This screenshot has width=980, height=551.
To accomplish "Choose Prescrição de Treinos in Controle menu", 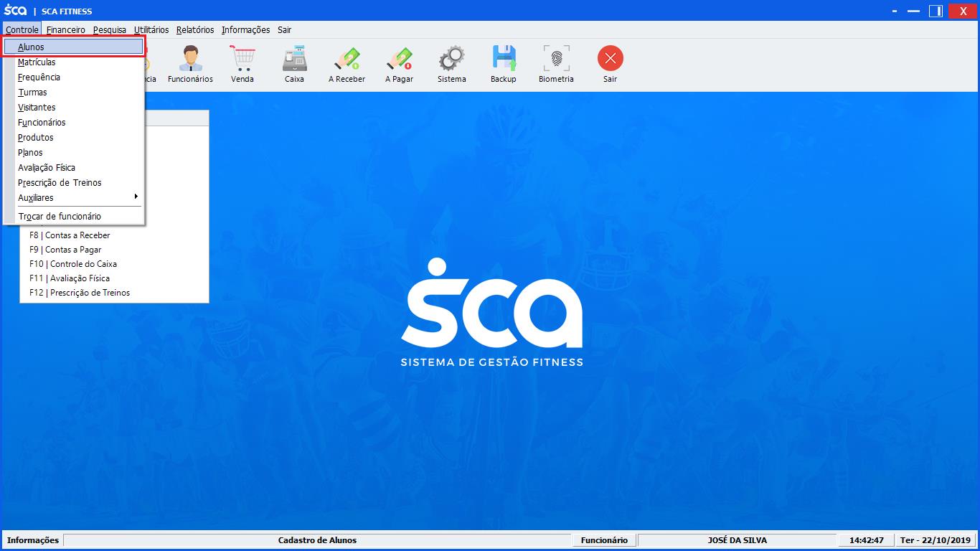I will coord(74,182).
